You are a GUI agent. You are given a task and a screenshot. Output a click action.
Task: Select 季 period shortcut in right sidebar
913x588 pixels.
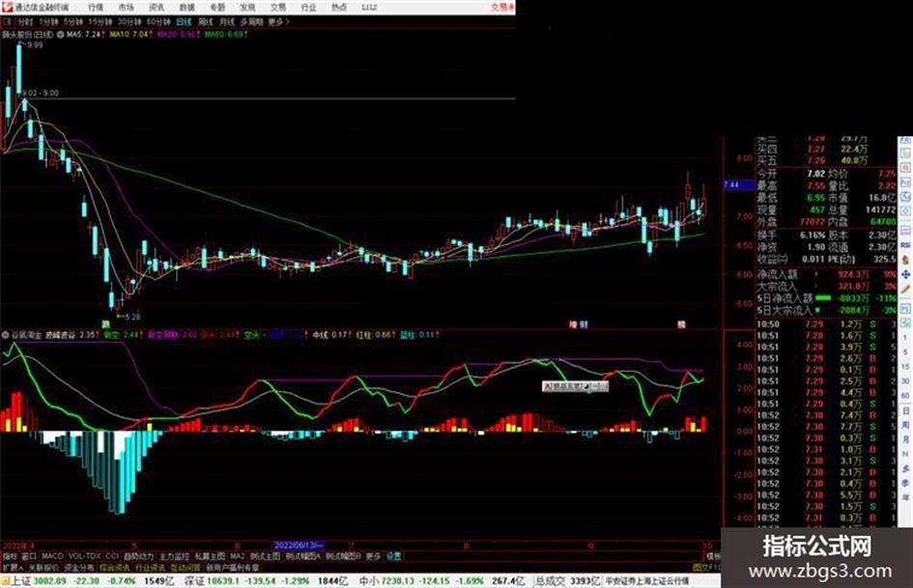click(x=905, y=483)
